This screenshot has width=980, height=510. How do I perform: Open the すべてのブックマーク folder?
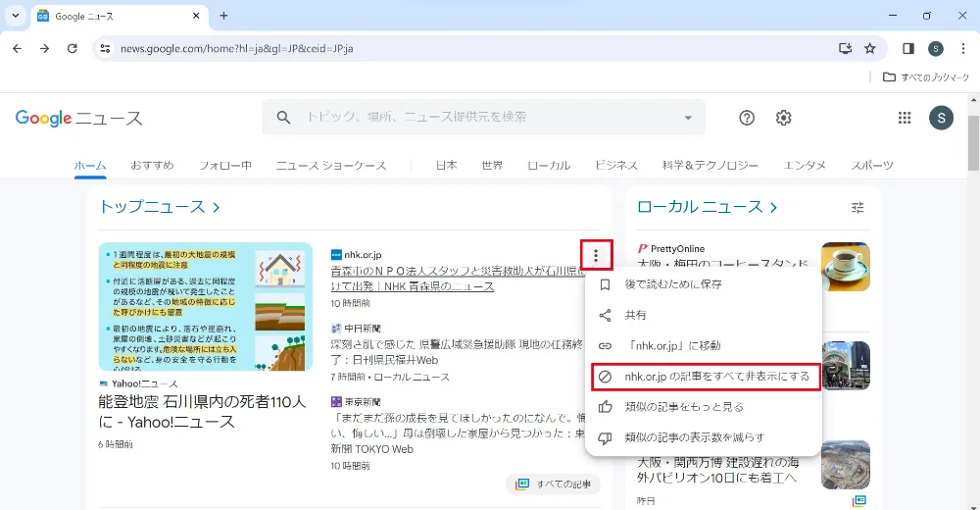[926, 76]
